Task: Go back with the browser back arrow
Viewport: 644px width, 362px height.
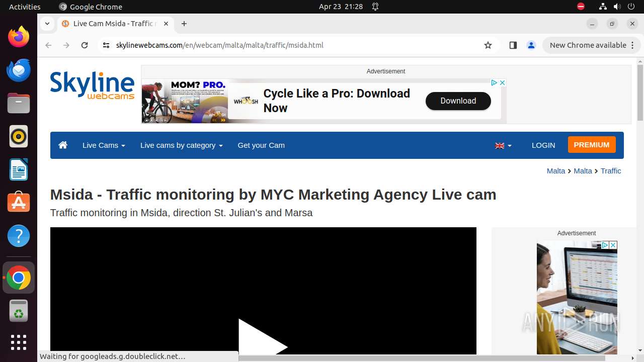Action: tap(48, 45)
